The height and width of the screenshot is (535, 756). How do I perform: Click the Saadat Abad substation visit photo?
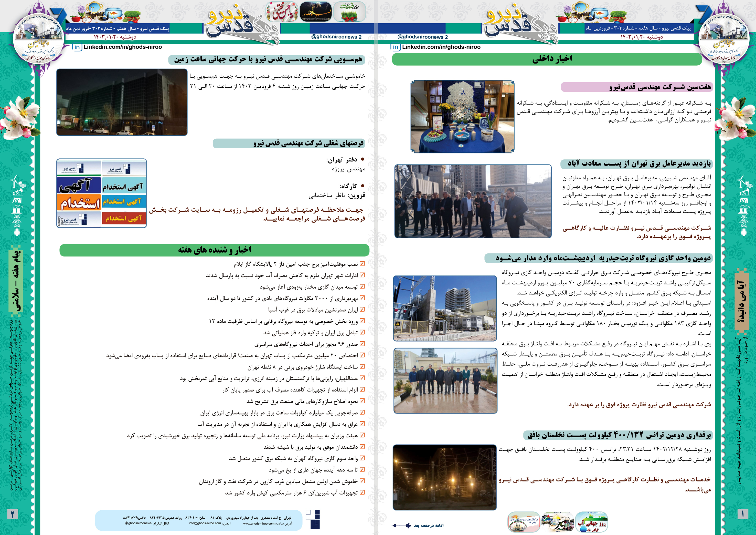(x=473, y=201)
